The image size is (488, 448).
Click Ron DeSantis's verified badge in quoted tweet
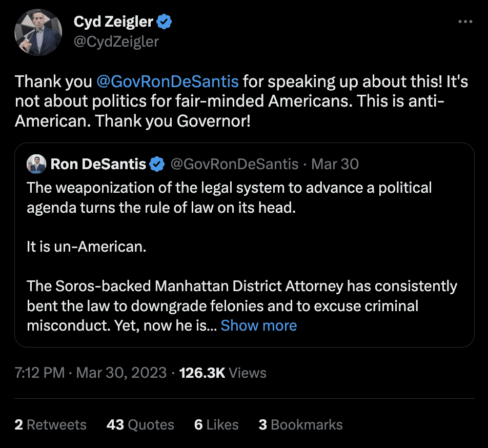coord(157,164)
